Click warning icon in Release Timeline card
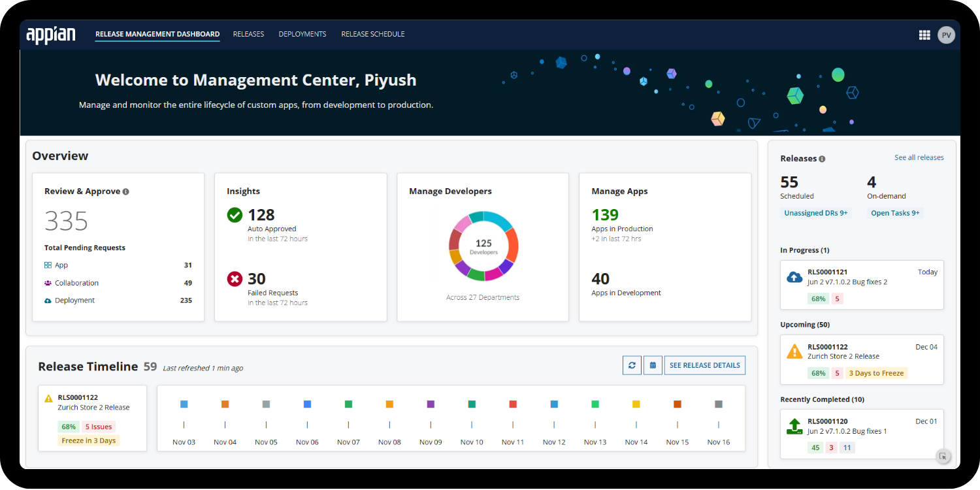 coord(49,398)
